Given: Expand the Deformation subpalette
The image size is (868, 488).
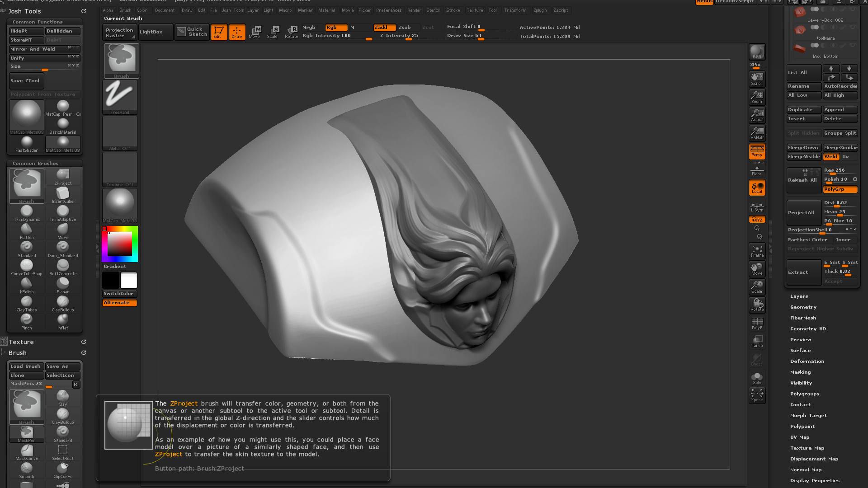Looking at the screenshot, I should click(807, 361).
